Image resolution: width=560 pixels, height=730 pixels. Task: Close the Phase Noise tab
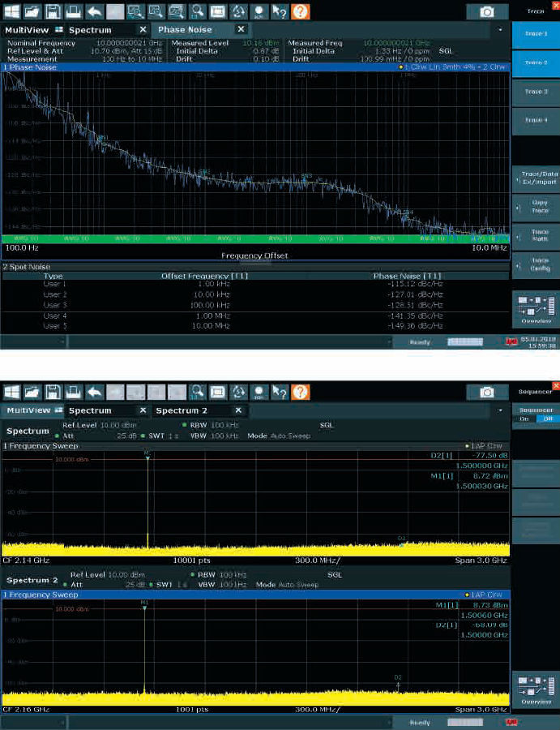click(x=241, y=29)
